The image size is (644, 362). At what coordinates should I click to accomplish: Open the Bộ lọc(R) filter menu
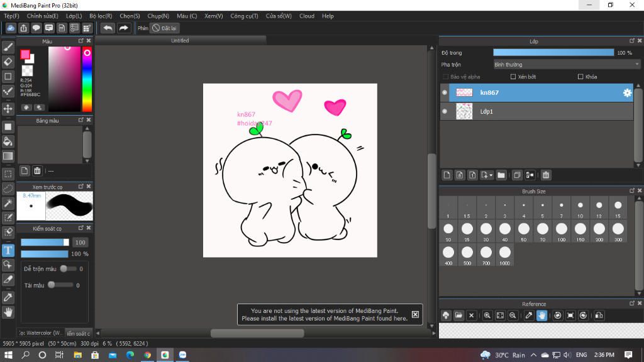[101, 16]
